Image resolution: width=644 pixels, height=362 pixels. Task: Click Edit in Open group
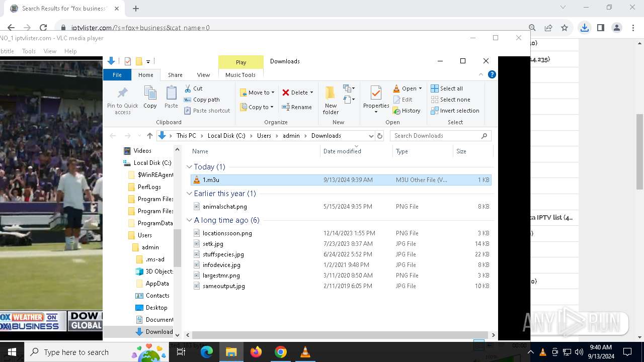tap(403, 100)
